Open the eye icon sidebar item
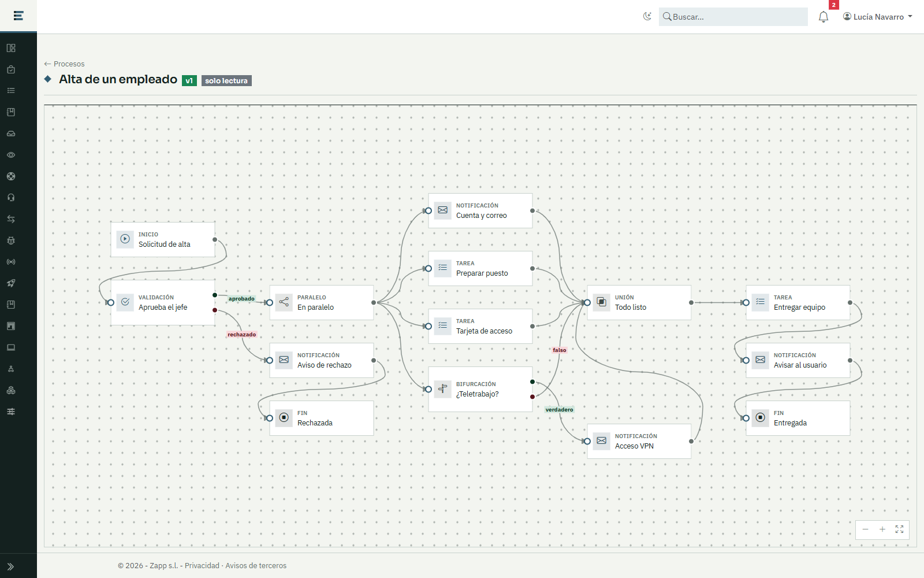The width and height of the screenshot is (924, 578). (x=11, y=155)
